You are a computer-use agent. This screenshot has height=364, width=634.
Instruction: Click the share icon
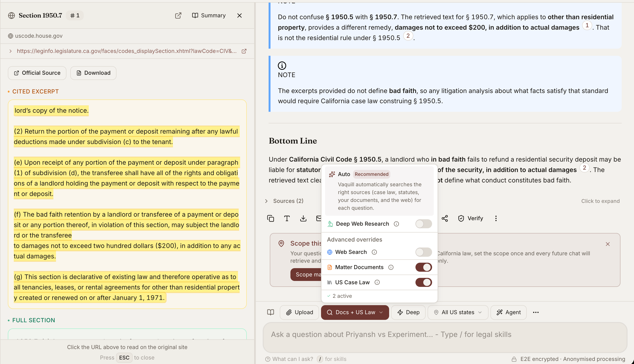(445, 218)
